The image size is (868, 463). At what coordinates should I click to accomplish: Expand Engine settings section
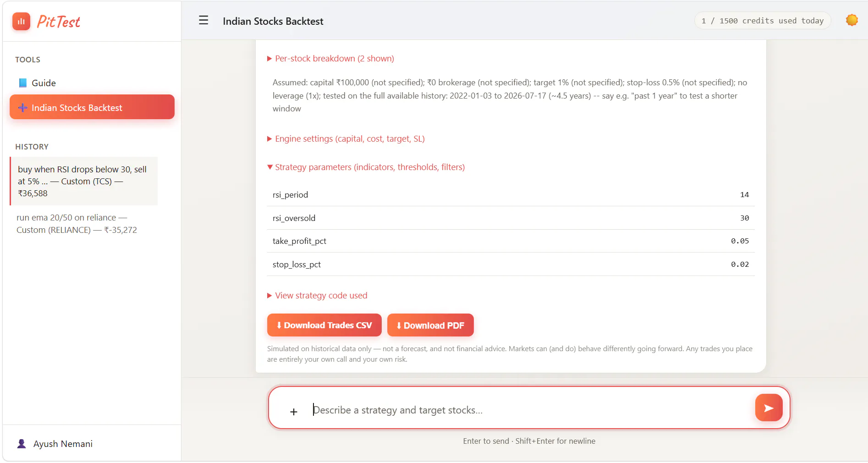coord(346,139)
